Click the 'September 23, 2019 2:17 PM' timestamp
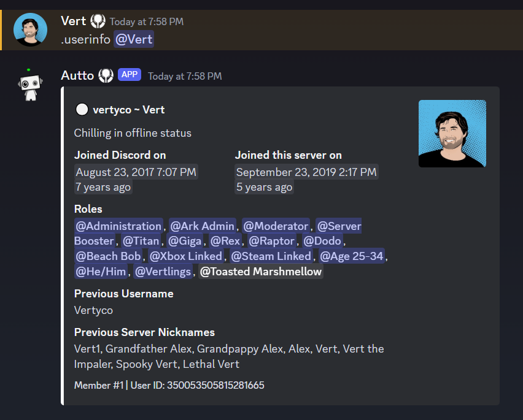This screenshot has width=523, height=420. tap(306, 172)
